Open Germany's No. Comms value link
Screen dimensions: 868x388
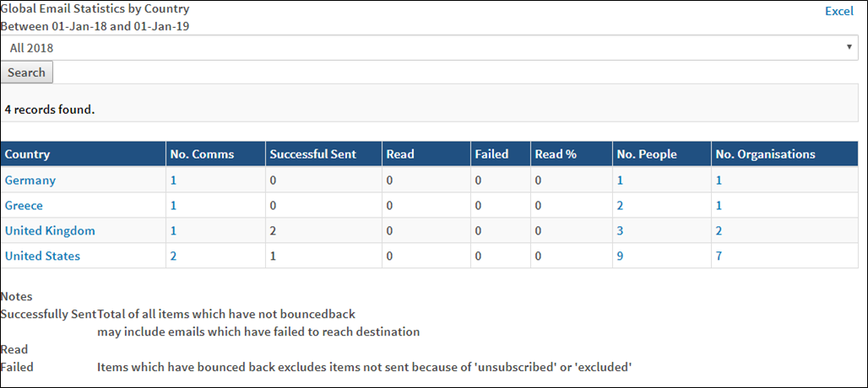173,181
